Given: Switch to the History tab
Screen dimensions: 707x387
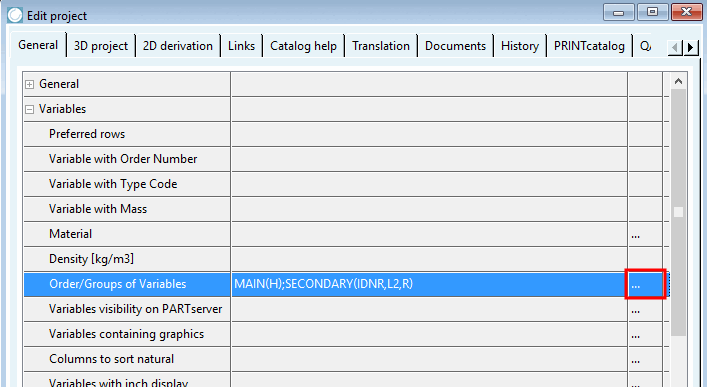Looking at the screenshot, I should click(520, 46).
